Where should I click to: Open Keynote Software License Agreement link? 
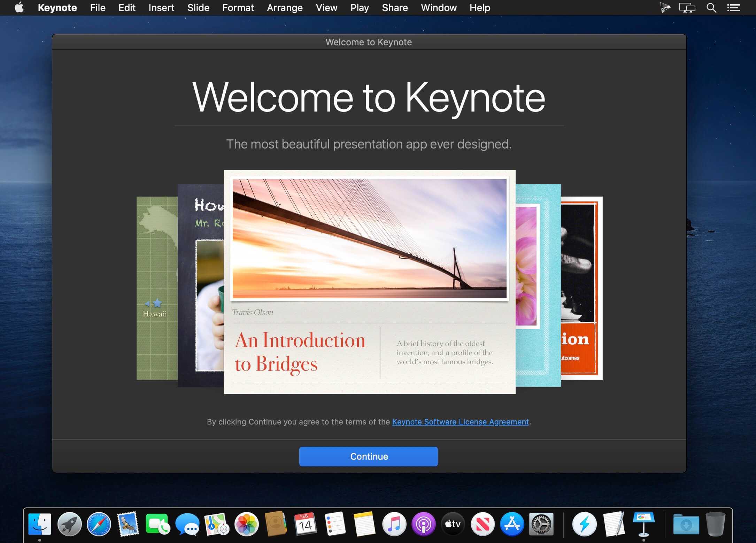click(460, 421)
